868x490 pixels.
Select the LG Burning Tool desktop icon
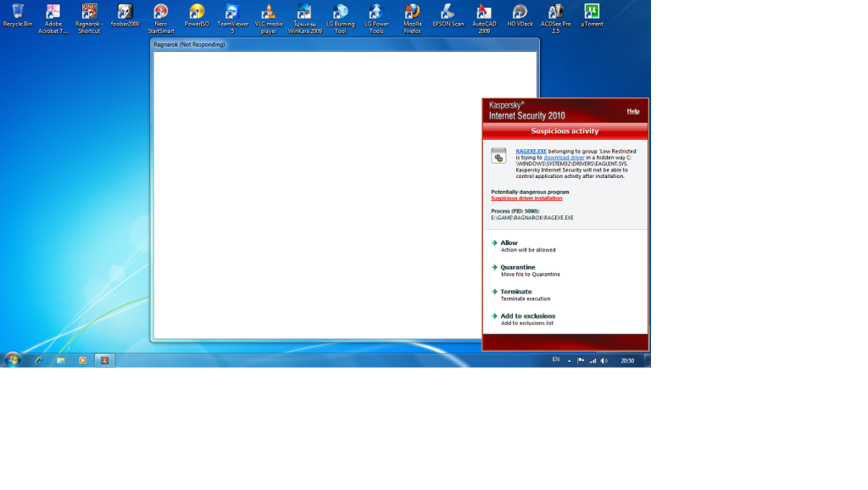(341, 19)
